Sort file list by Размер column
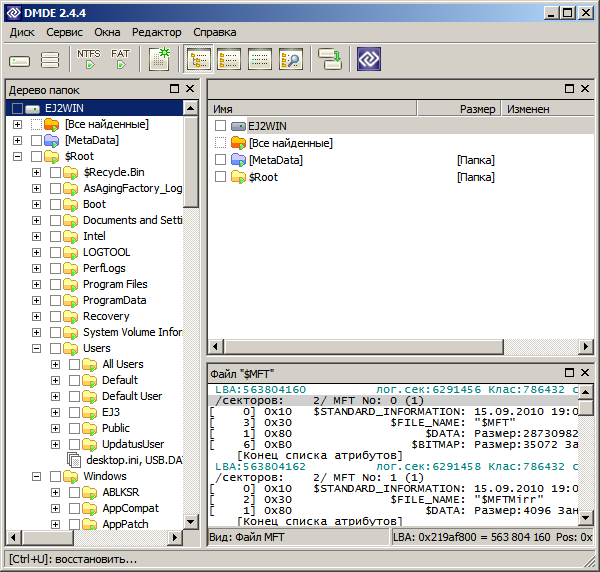This screenshot has height=572, width=600. (x=477, y=108)
